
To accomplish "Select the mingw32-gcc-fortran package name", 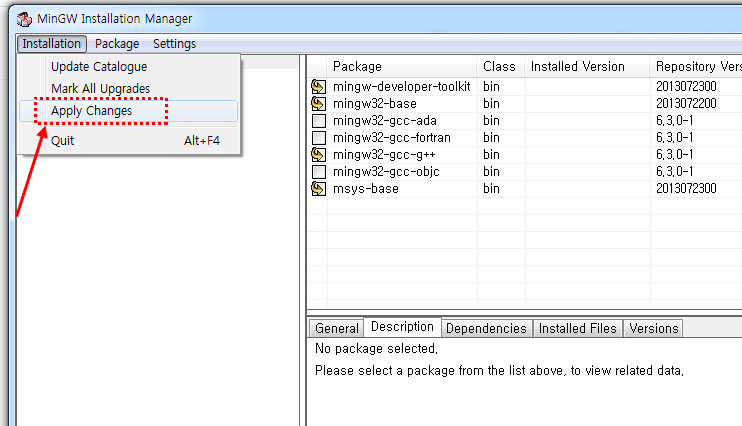I will (392, 138).
